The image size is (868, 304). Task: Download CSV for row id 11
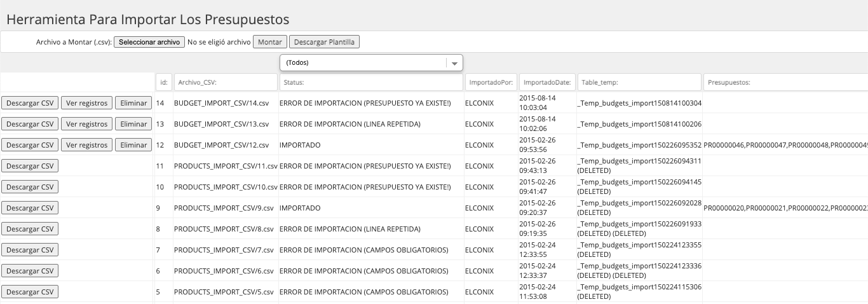click(x=30, y=166)
